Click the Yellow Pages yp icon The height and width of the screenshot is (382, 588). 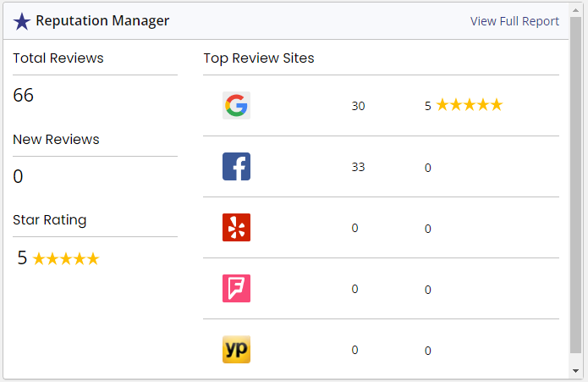236,349
